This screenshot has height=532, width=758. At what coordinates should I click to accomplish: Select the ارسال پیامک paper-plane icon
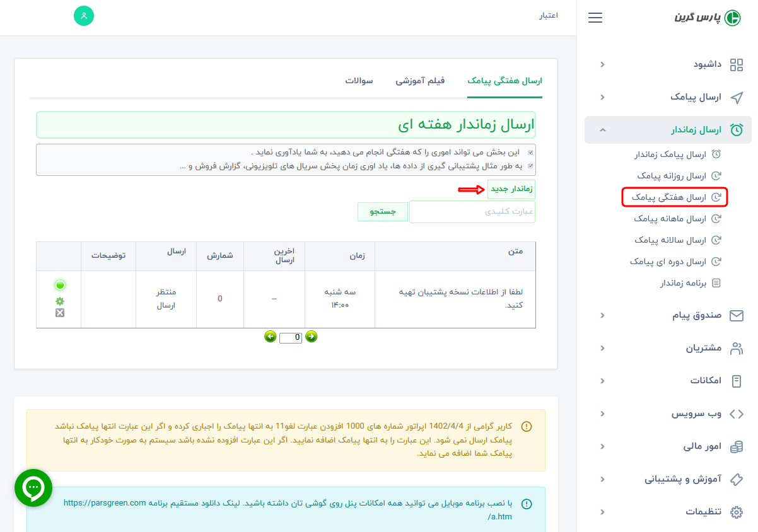pyautogui.click(x=737, y=97)
